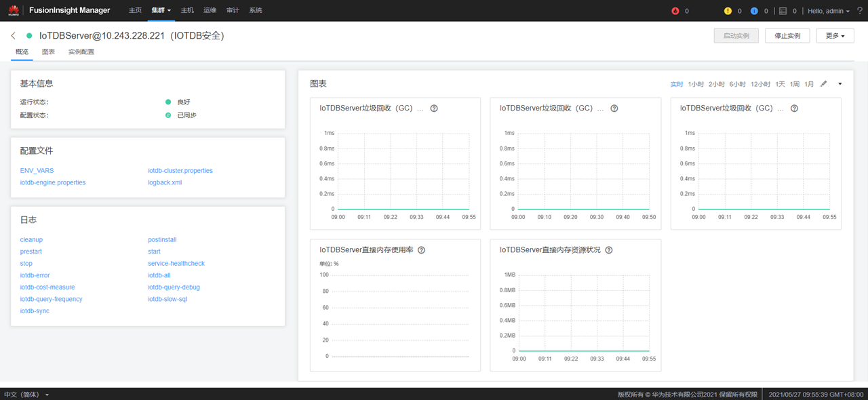Click help icon of third GC chart

[x=795, y=108]
